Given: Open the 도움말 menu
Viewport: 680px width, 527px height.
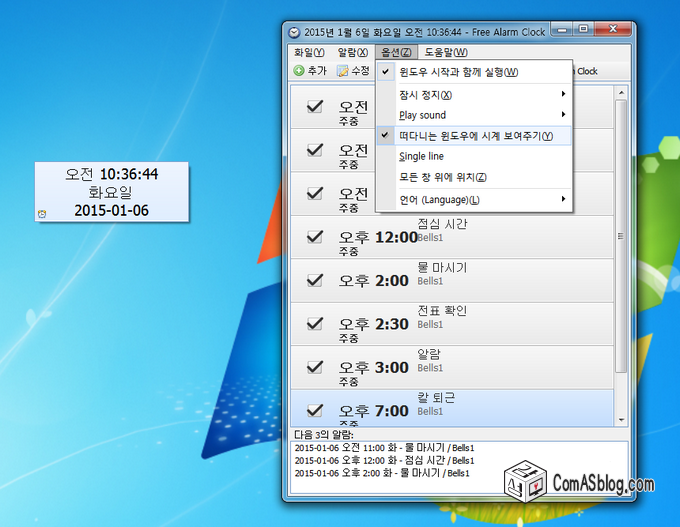Looking at the screenshot, I should pyautogui.click(x=446, y=52).
